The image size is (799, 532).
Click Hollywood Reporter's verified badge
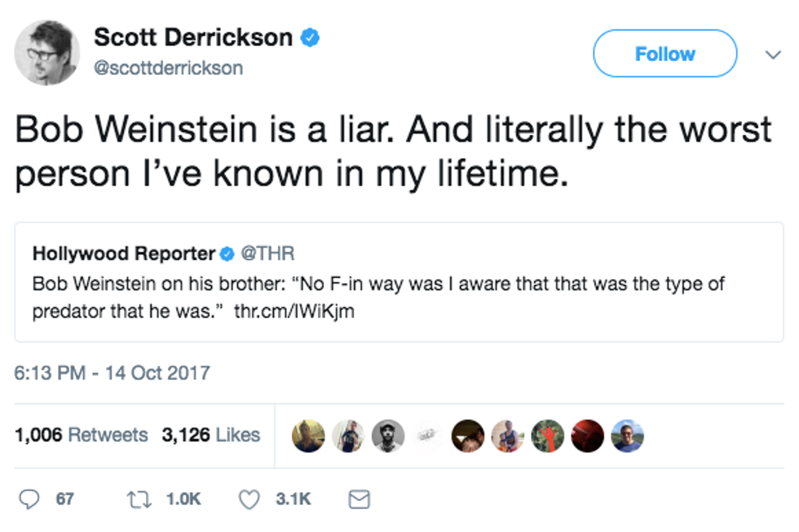[x=228, y=253]
